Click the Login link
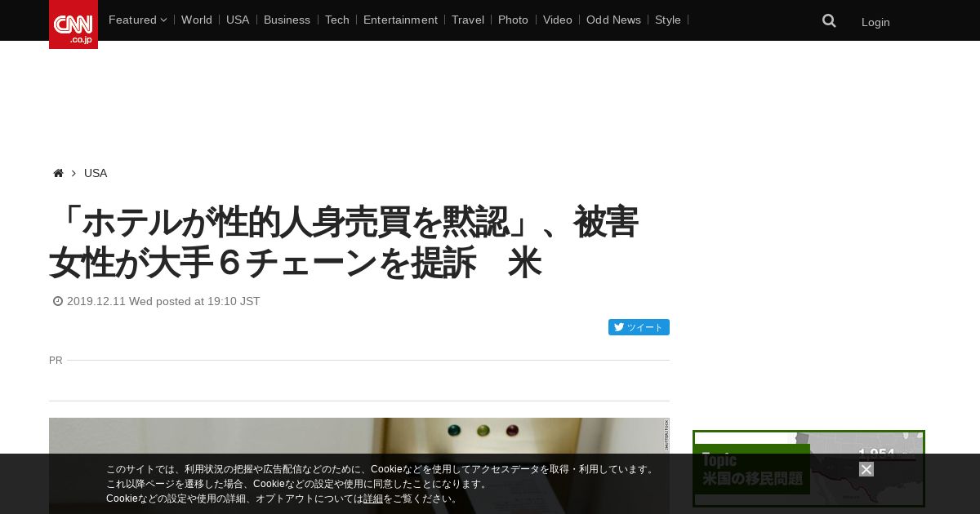 coord(875,22)
